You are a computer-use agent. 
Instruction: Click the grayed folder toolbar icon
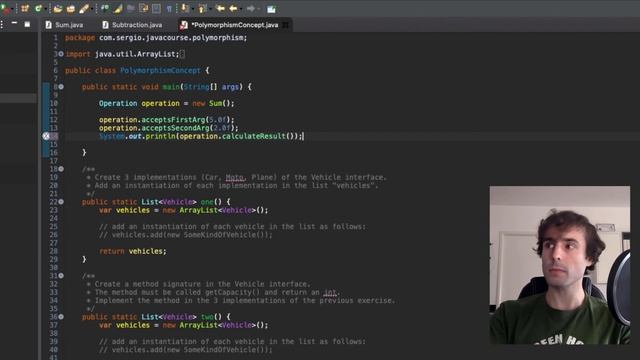click(x=131, y=8)
